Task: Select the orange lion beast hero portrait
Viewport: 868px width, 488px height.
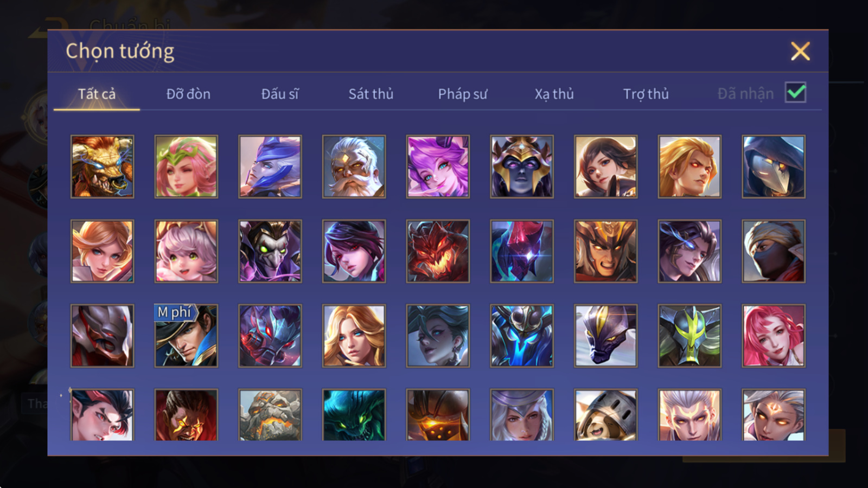Action: click(103, 166)
